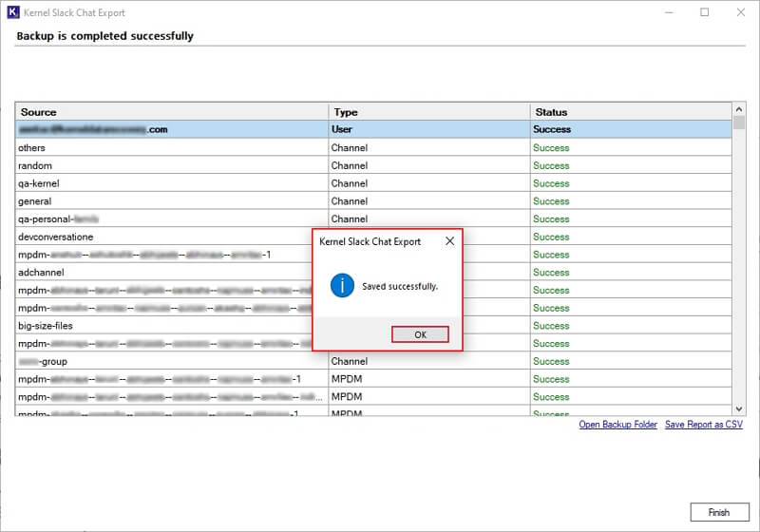This screenshot has width=760, height=532.
Task: Select the 'random' channel row
Action: [34, 165]
